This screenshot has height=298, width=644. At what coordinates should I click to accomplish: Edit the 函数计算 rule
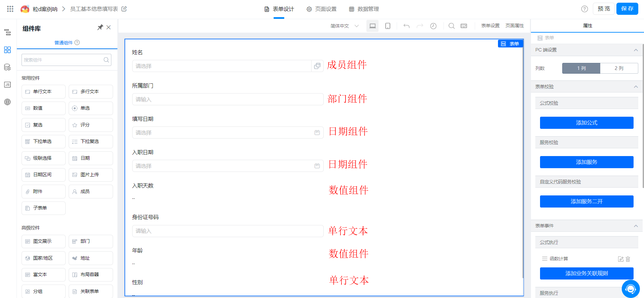coord(621,259)
